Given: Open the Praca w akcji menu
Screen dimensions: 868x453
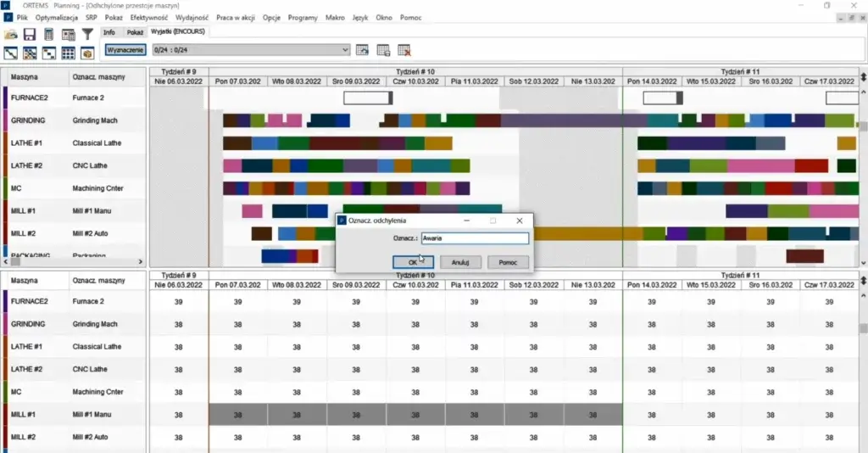Looking at the screenshot, I should [x=236, y=17].
